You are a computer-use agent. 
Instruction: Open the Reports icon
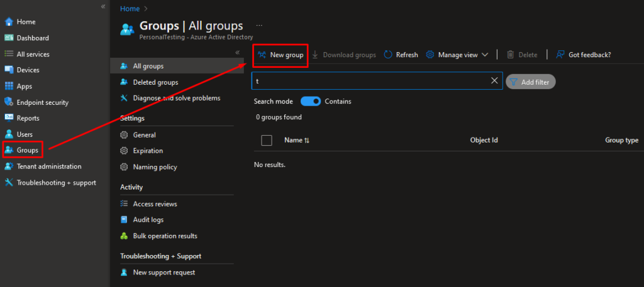pos(9,118)
